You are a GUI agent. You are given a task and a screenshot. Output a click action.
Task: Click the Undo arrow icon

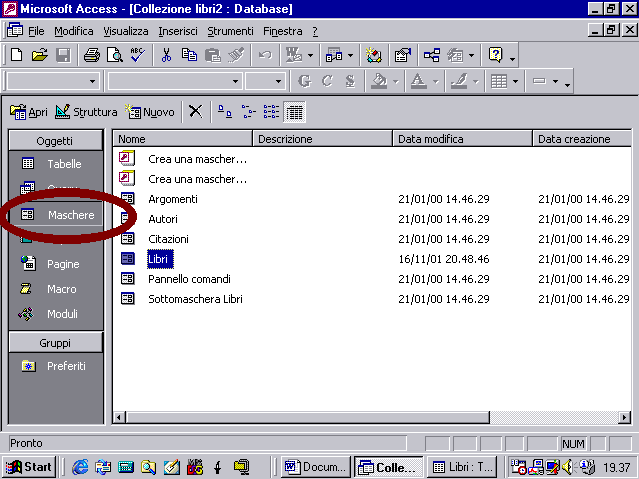point(265,55)
